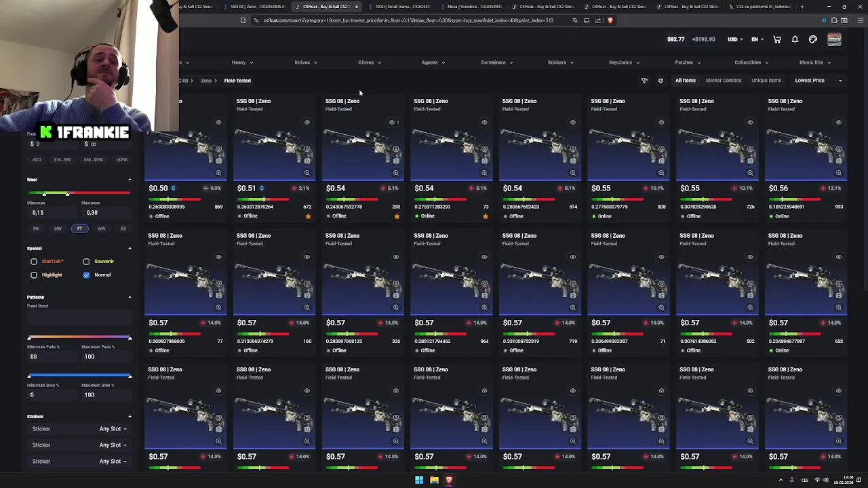The image size is (868, 488).
Task: Refresh the listings with the reload icon
Action: pos(660,81)
